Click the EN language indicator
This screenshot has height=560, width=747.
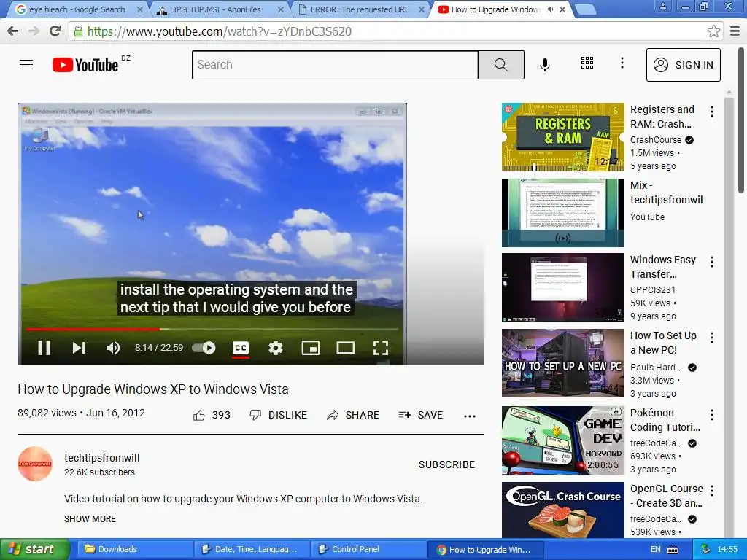pos(656,549)
